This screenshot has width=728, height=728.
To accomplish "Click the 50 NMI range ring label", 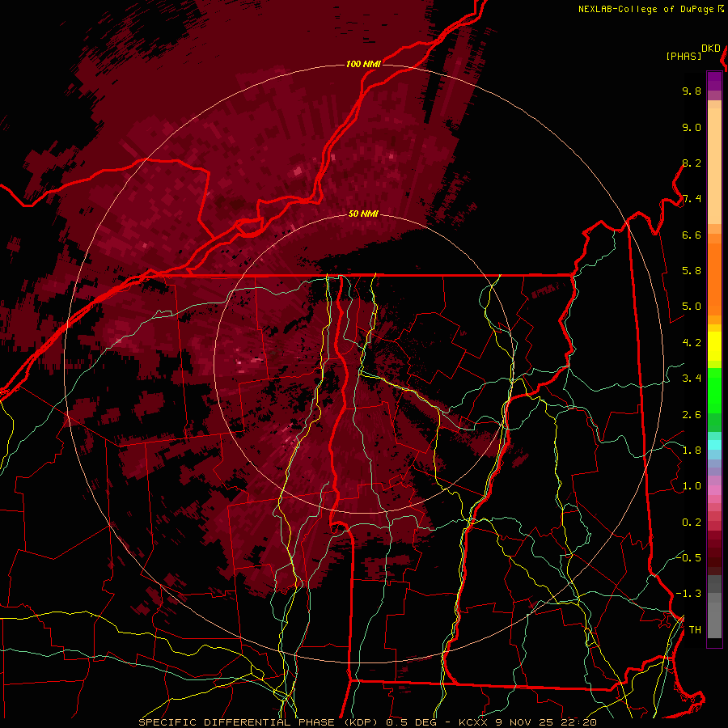I will (x=363, y=214).
